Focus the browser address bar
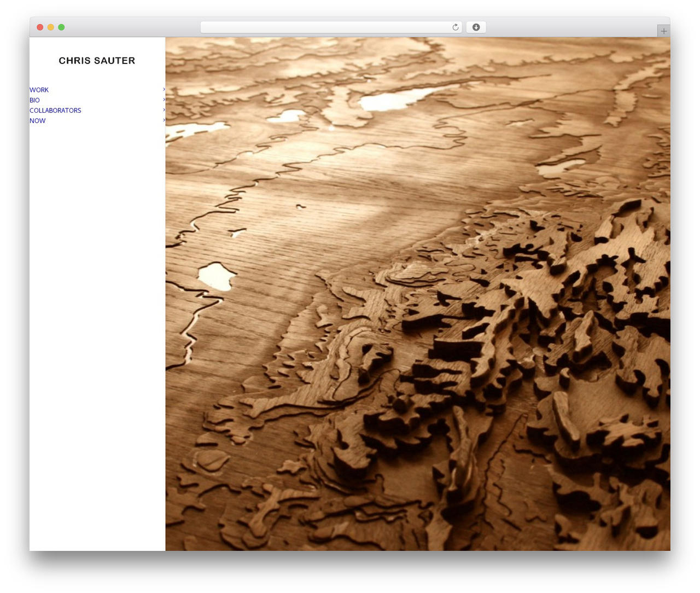 coord(331,27)
